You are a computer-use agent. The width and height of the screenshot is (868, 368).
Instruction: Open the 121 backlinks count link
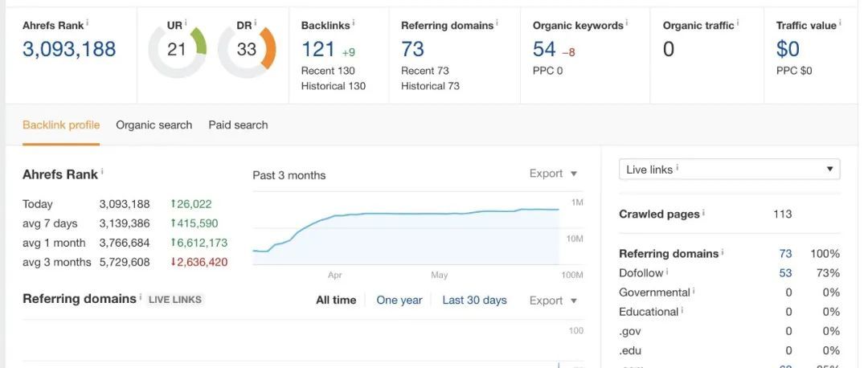318,50
